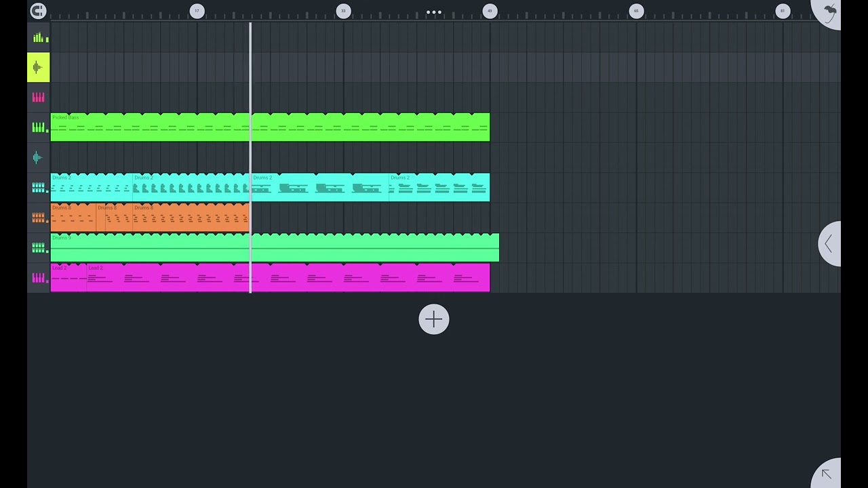Select the middle Drums 8 clip

tap(115, 218)
